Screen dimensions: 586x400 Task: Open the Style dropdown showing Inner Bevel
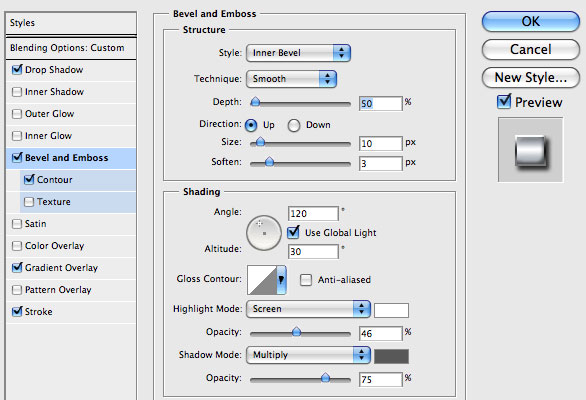(298, 53)
